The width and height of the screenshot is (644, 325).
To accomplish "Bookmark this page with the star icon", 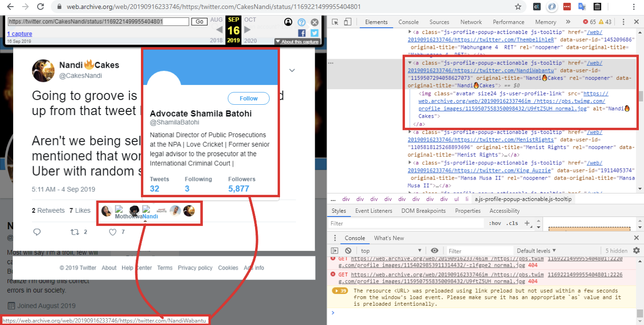I will (x=518, y=7).
